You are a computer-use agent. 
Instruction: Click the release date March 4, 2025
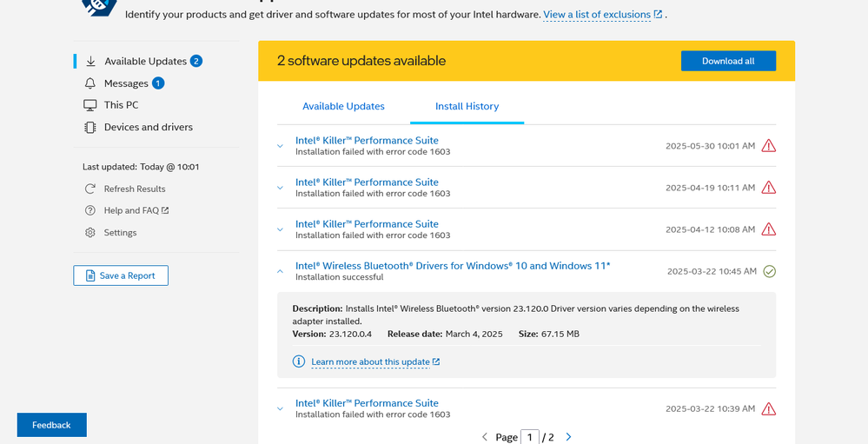coord(474,334)
